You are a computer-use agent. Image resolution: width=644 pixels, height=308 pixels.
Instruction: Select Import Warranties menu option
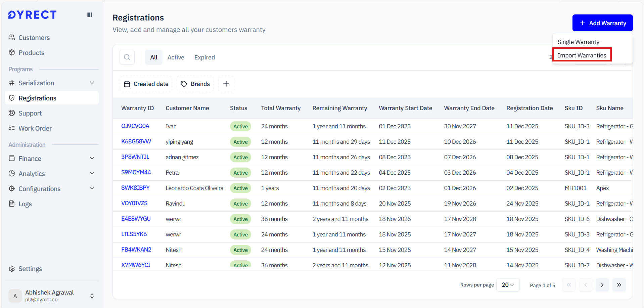coord(582,55)
